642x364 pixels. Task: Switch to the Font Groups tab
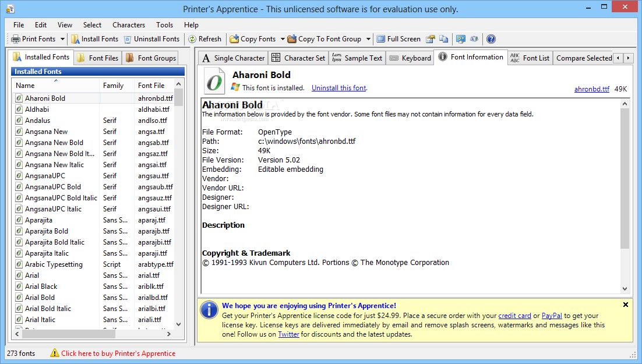151,58
